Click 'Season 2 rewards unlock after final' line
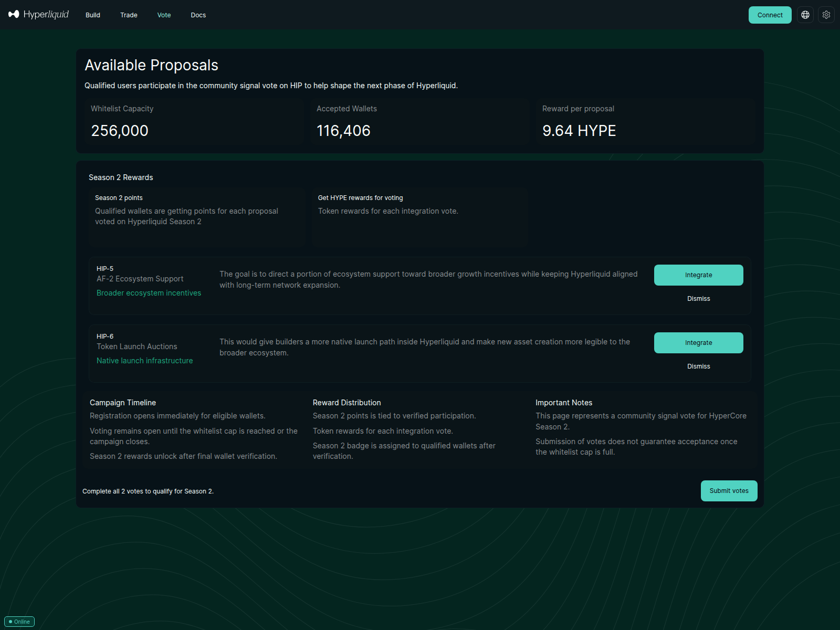 click(183, 456)
